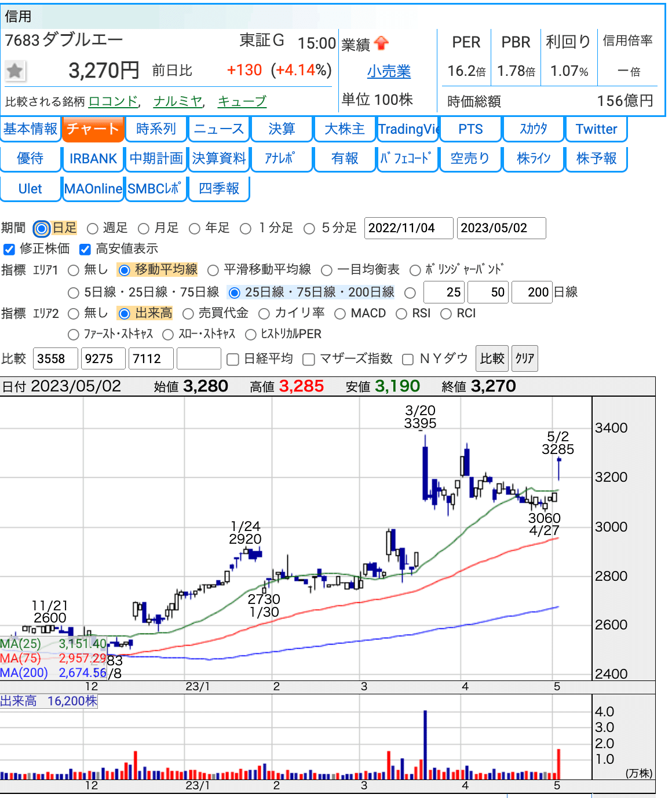Select the 1分足 radio button
The width and height of the screenshot is (672, 798).
[246, 229]
